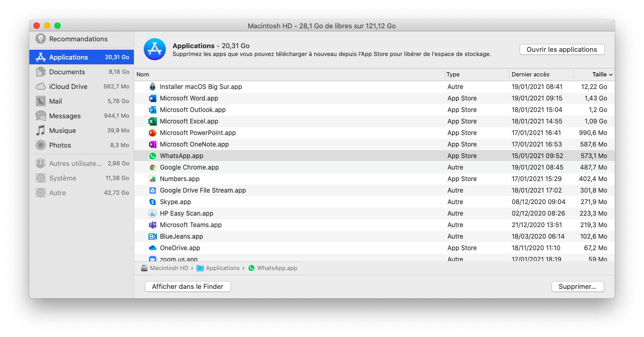Click the Microsoft Outlook app icon

click(153, 110)
